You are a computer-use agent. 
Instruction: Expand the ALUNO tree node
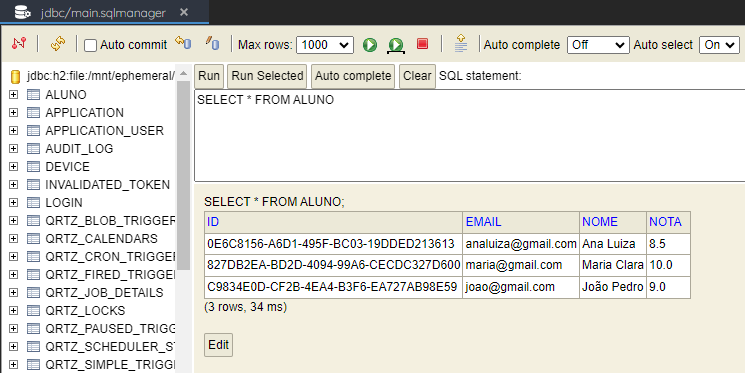[x=13, y=95]
